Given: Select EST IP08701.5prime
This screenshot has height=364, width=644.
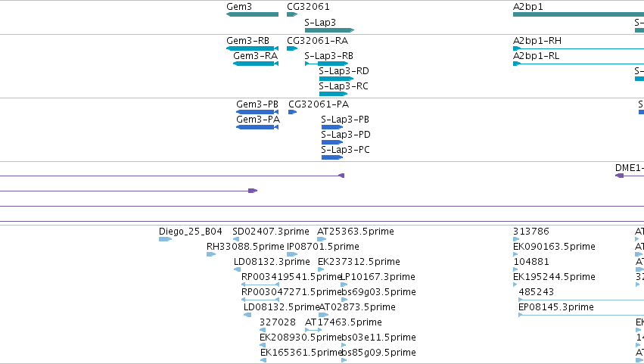Looking at the screenshot, I should coord(292,254).
